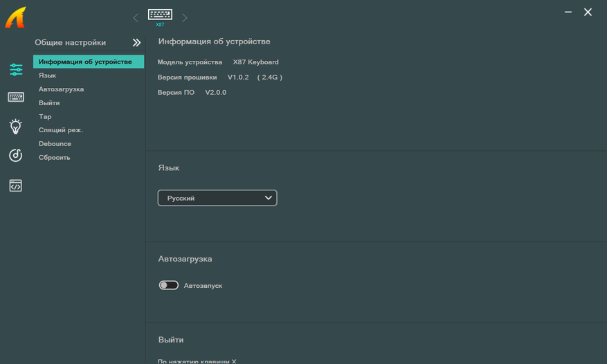Click Сбросить reset item

[x=55, y=157]
